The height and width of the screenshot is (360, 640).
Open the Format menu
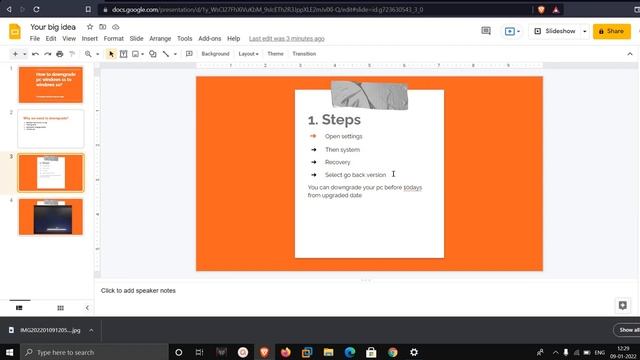coord(113,38)
